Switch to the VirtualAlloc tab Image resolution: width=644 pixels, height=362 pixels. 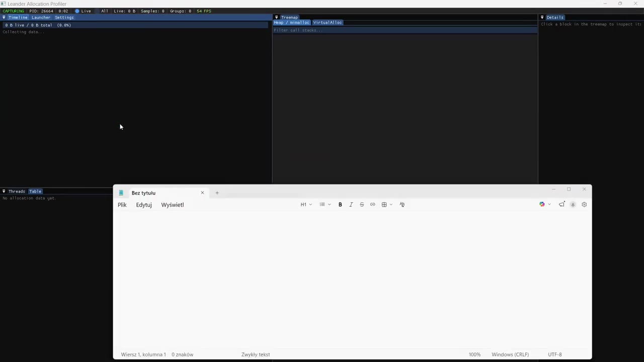[x=328, y=23]
